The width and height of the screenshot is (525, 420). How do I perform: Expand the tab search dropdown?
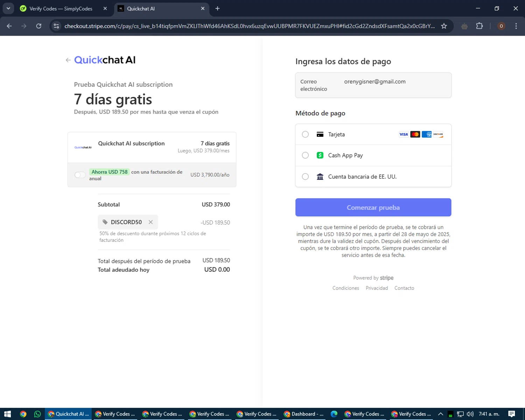[8, 9]
